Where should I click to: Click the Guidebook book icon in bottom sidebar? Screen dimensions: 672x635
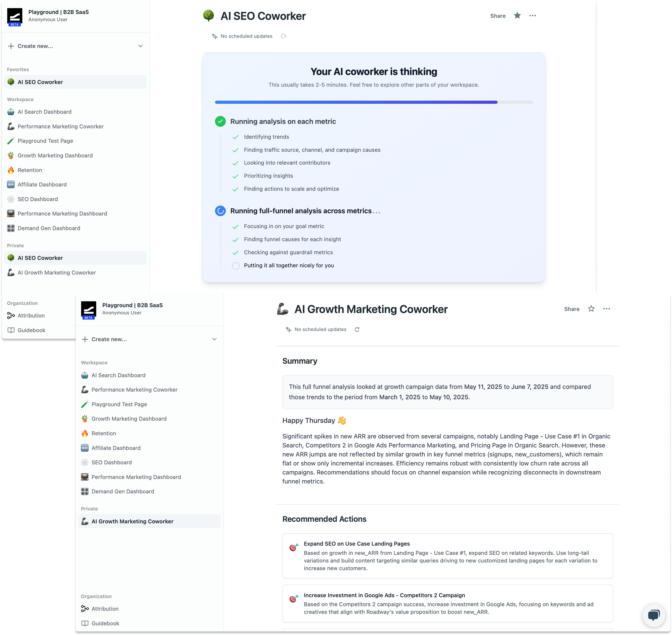coord(85,623)
